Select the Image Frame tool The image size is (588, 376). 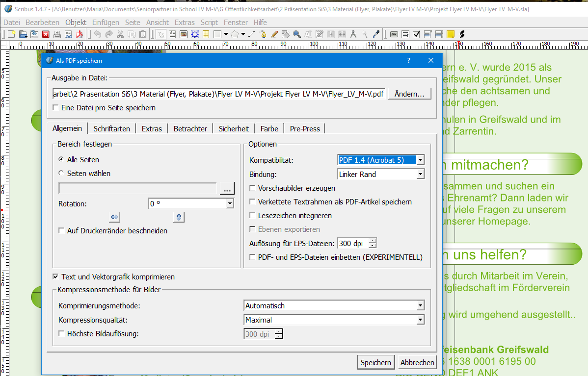pos(184,34)
